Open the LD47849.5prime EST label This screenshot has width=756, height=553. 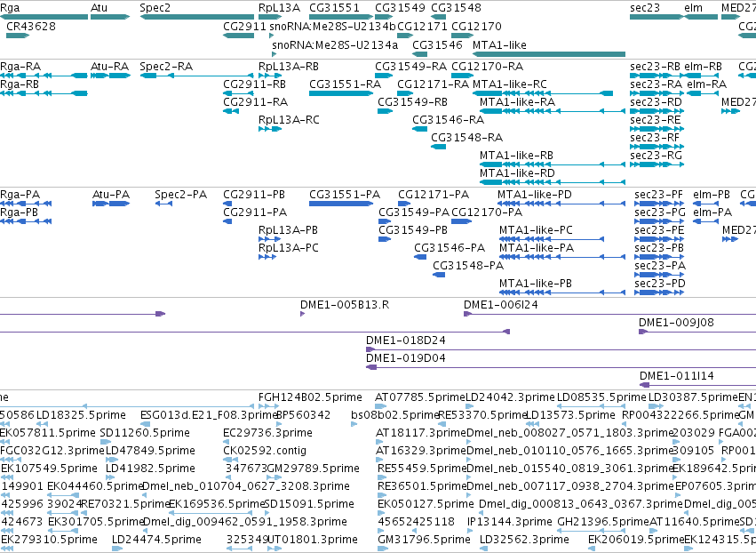pos(150,451)
